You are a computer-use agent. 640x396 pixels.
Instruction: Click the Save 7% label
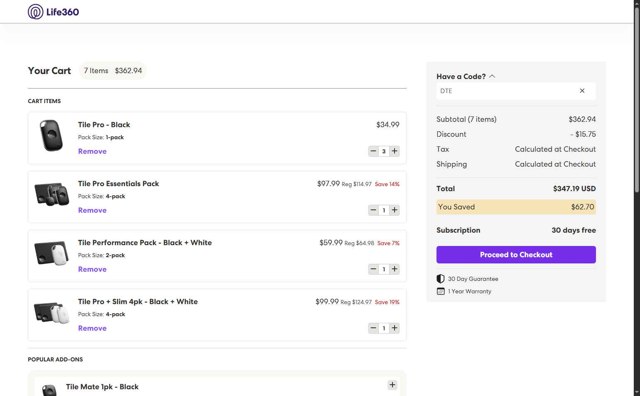pyautogui.click(x=388, y=243)
